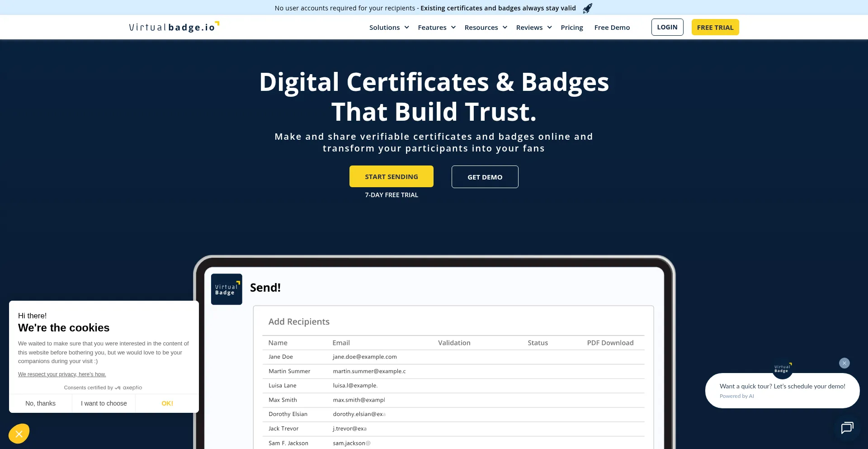The image size is (868, 449).
Task: Click the rocket icon in announcement banner
Action: 587,8
